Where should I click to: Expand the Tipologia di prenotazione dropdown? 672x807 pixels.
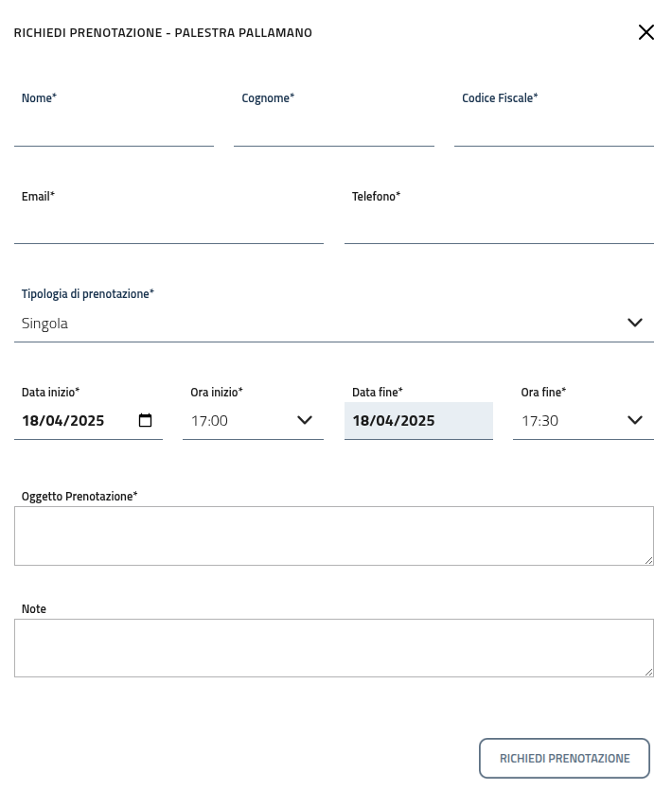coord(635,324)
